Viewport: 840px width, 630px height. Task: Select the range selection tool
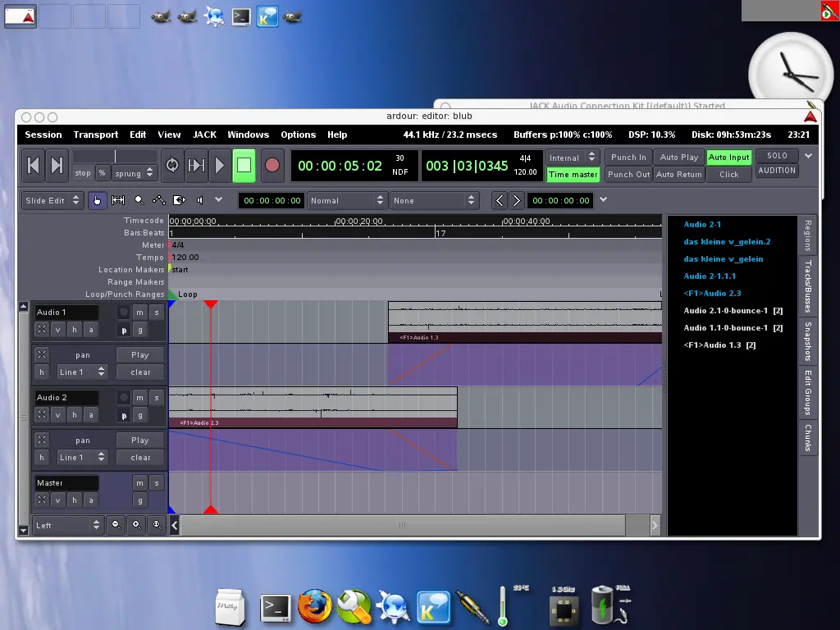118,200
